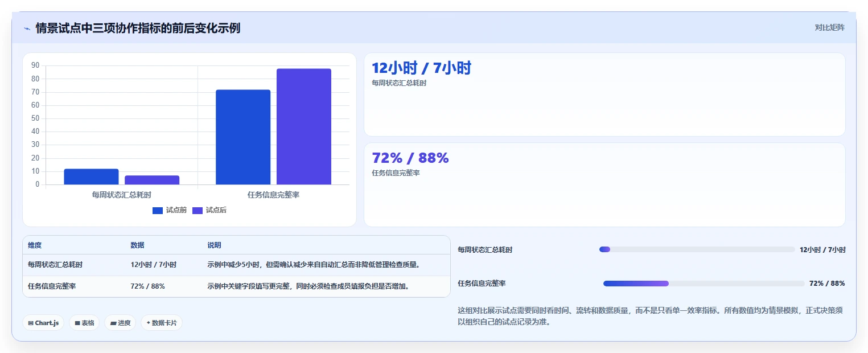This screenshot has width=868, height=353.
Task: Click the 每周状态汇总耗时 progress label
Action: pos(485,250)
